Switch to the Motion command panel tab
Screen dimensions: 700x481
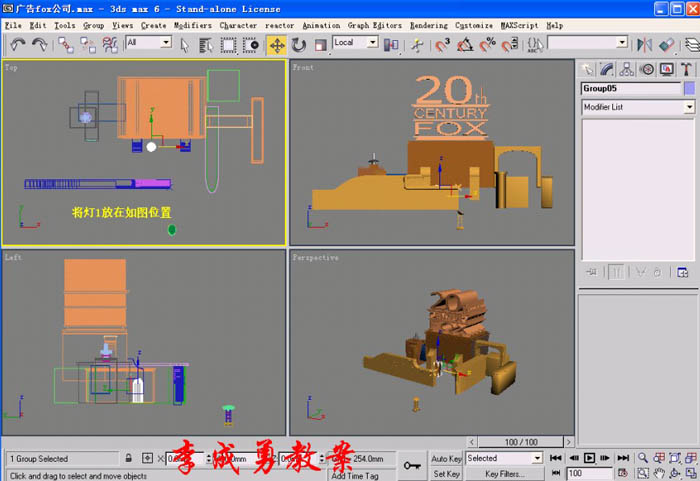(x=646, y=69)
